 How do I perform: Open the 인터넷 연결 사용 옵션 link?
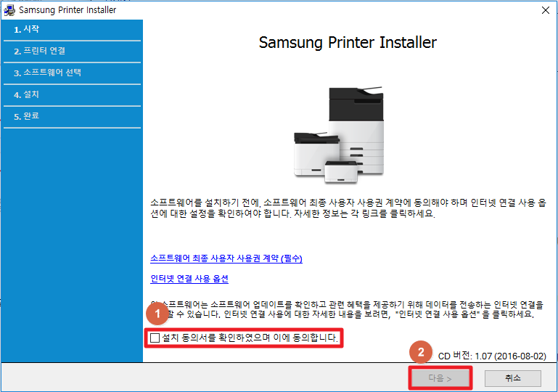pos(189,279)
